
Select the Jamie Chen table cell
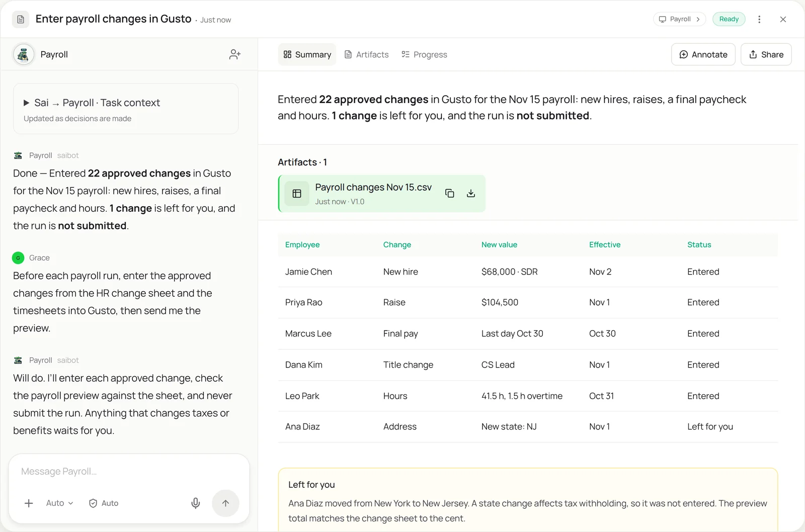pos(308,272)
